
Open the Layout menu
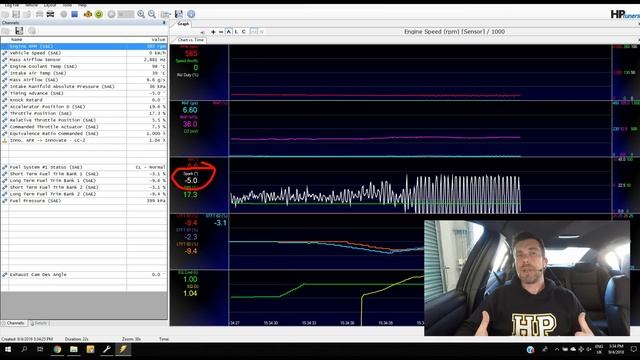50,5
